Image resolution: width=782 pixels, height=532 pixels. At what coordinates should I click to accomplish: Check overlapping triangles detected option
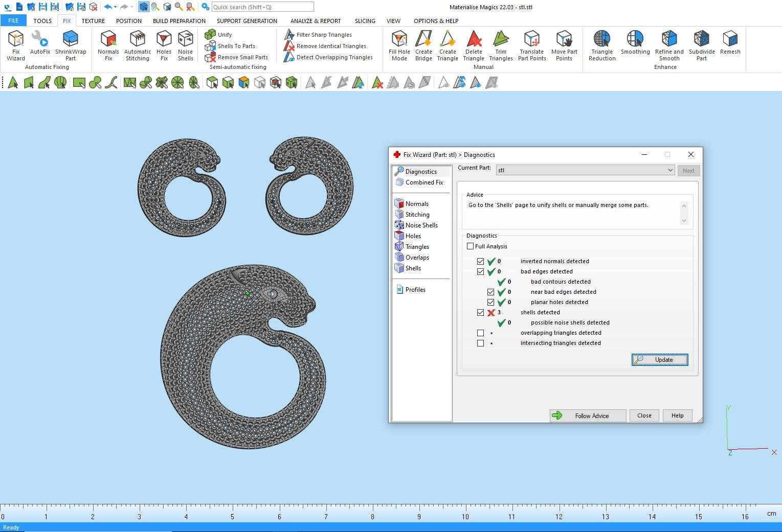pyautogui.click(x=480, y=333)
